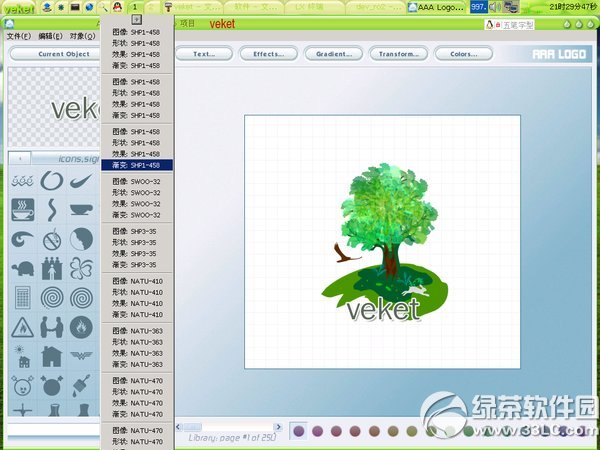Viewport: 600px width, 450px height.
Task: Click 形状: NATU-363 menu entry
Action: [x=137, y=342]
